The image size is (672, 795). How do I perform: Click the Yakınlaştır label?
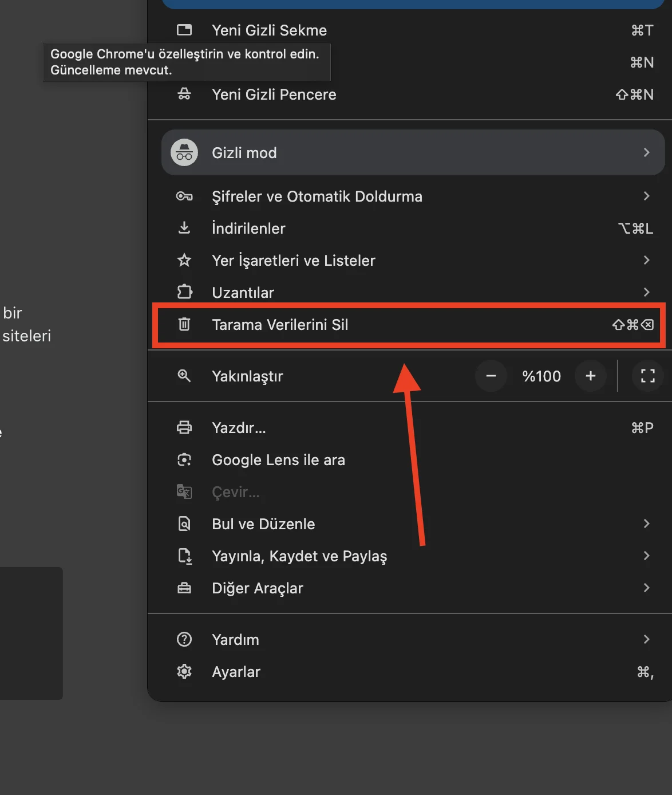click(x=247, y=376)
